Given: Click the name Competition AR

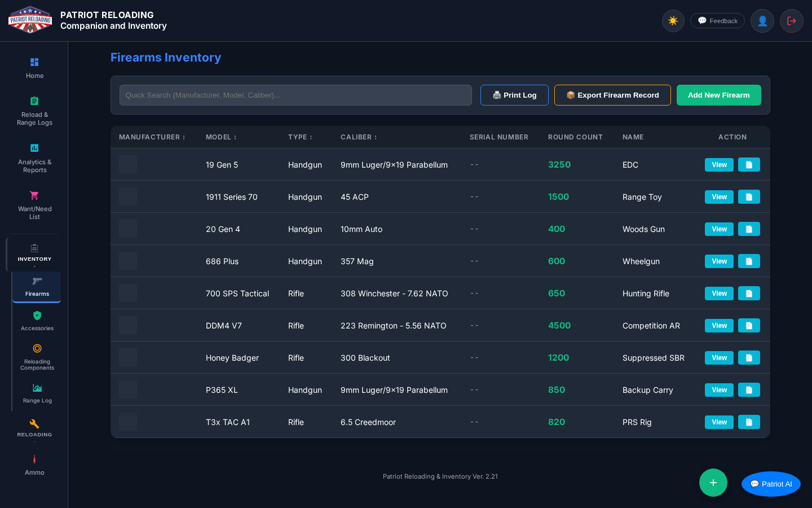Looking at the screenshot, I should 651,326.
